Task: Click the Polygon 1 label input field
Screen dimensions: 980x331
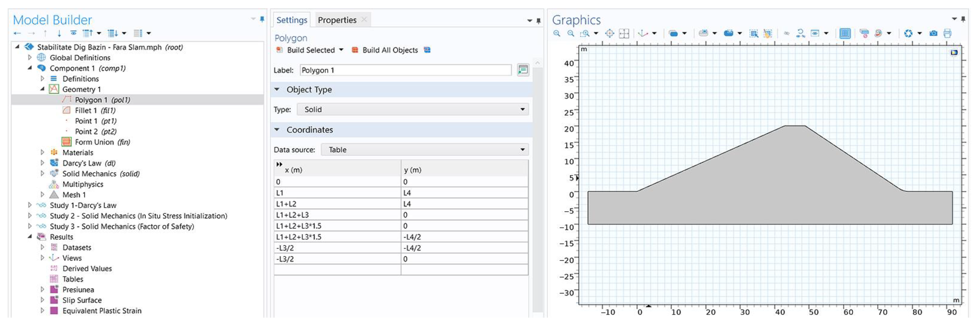Action: (405, 70)
